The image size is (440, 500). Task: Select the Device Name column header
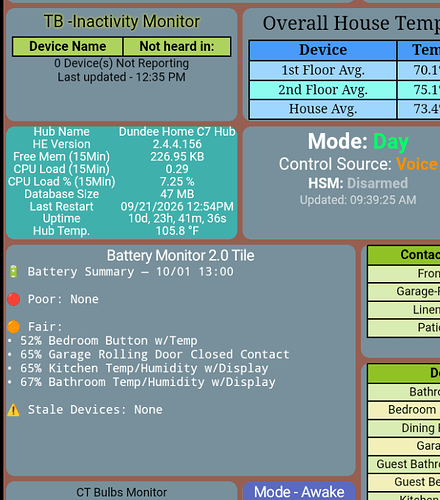point(68,46)
